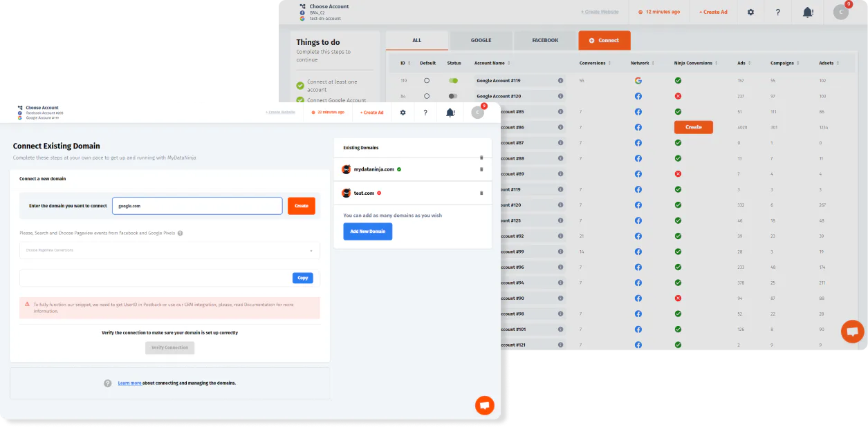Viewport: 868px width, 427px height.
Task: Click orange Create button in accounts table
Action: (694, 127)
